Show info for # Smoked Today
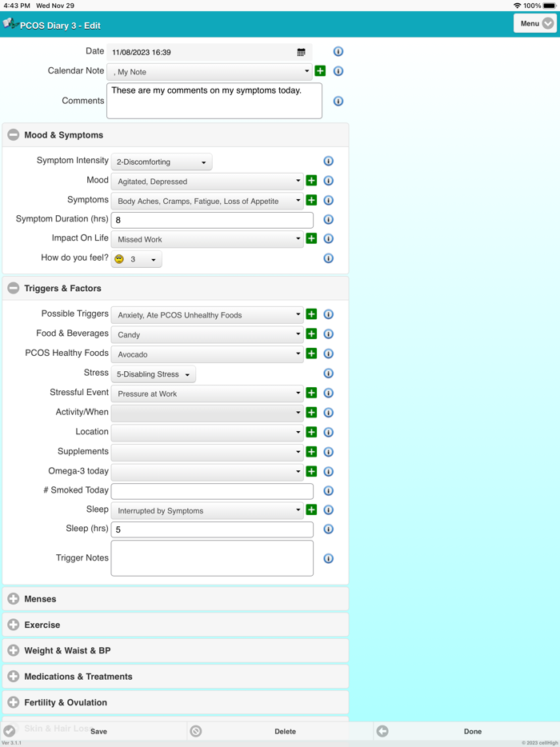560x747 pixels. tap(328, 491)
